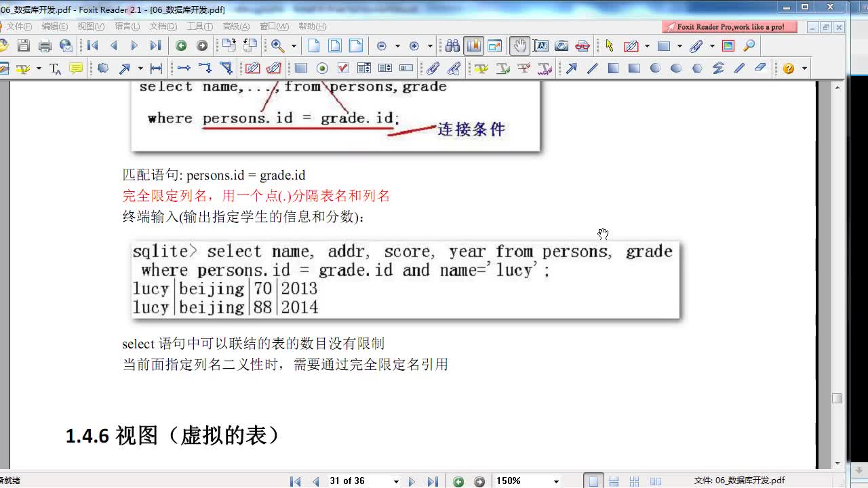Open the 帮助(H) menu
Screen dimensions: 868x488
(312, 26)
